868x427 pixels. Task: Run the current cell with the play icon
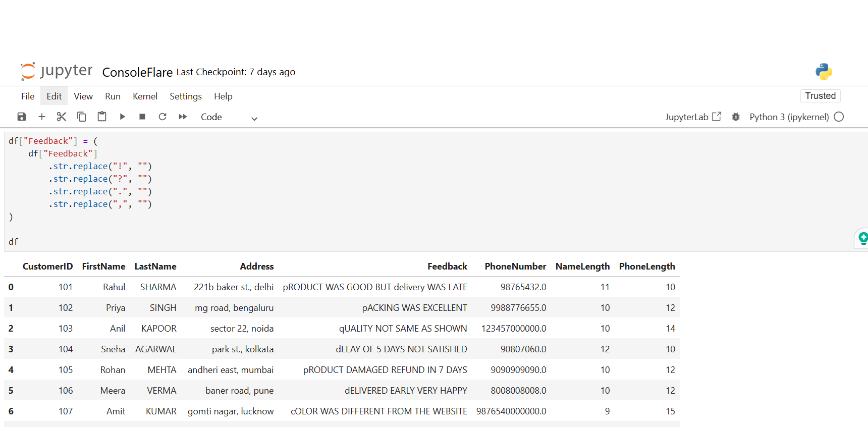122,117
